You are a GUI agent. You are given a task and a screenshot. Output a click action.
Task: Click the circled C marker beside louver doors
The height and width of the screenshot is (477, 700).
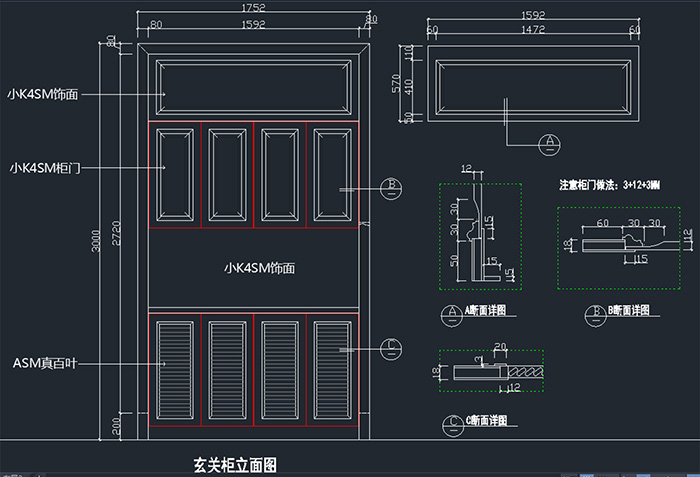pos(392,348)
